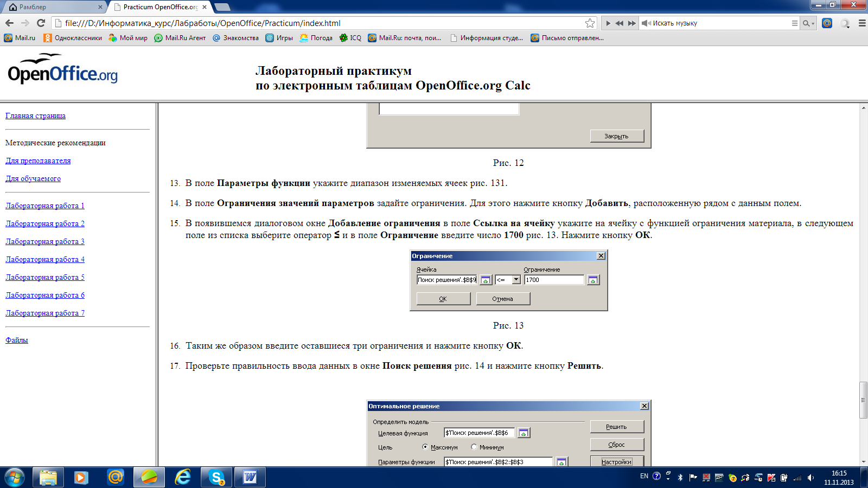Screen dimensions: 868x488
Task: Play music with the play icon in the music bar
Action: 608,23
